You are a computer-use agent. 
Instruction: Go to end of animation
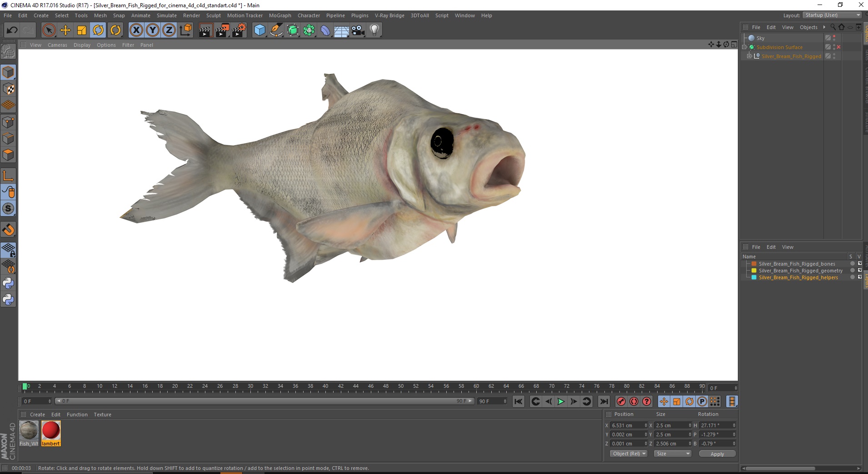coord(604,401)
